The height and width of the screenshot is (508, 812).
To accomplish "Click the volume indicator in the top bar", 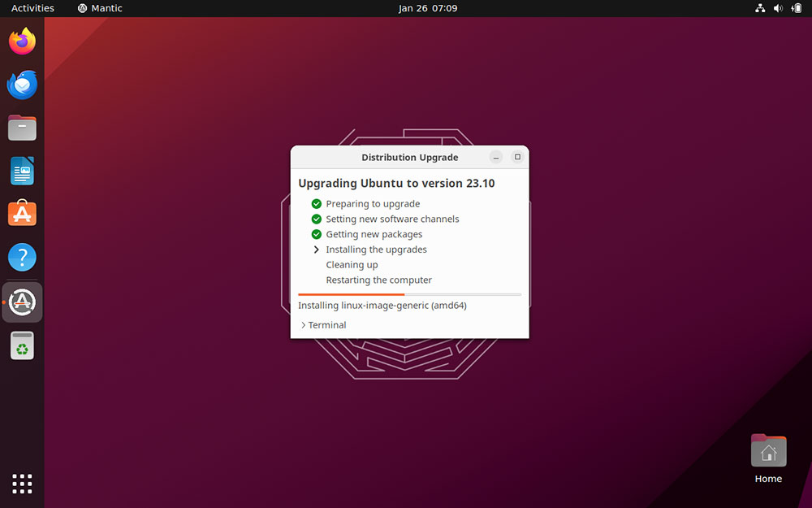I will pos(777,8).
